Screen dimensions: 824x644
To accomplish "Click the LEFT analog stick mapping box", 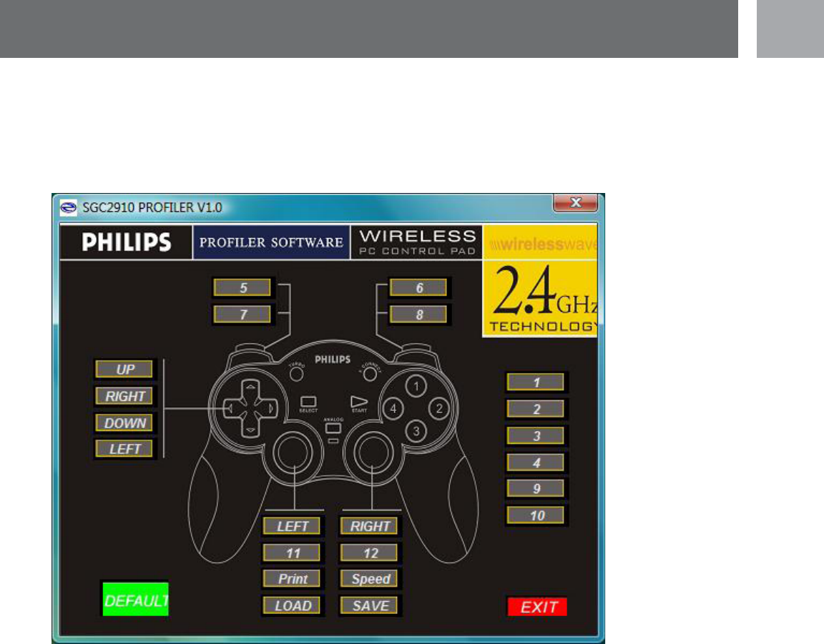I will point(292,526).
